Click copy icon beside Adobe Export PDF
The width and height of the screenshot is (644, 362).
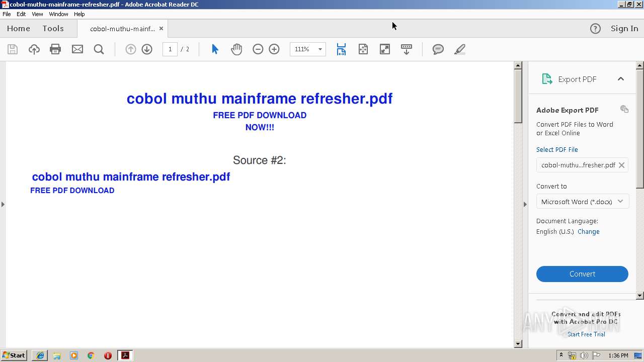[x=624, y=109]
